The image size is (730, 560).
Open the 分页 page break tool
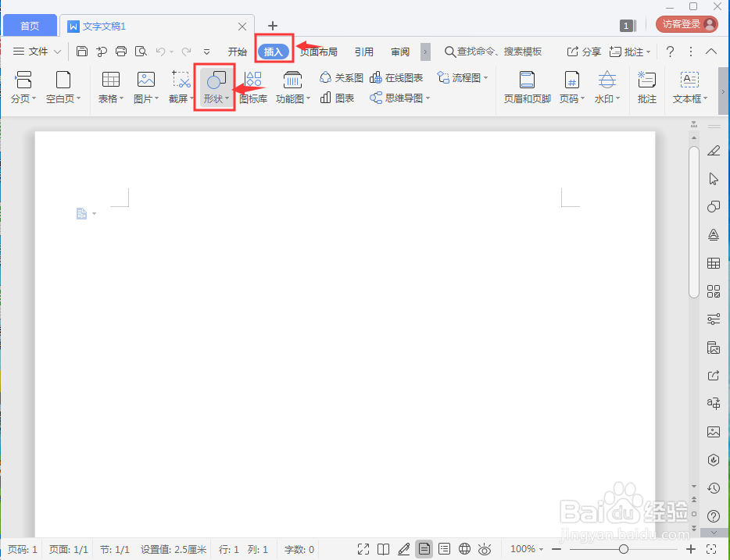[x=23, y=87]
